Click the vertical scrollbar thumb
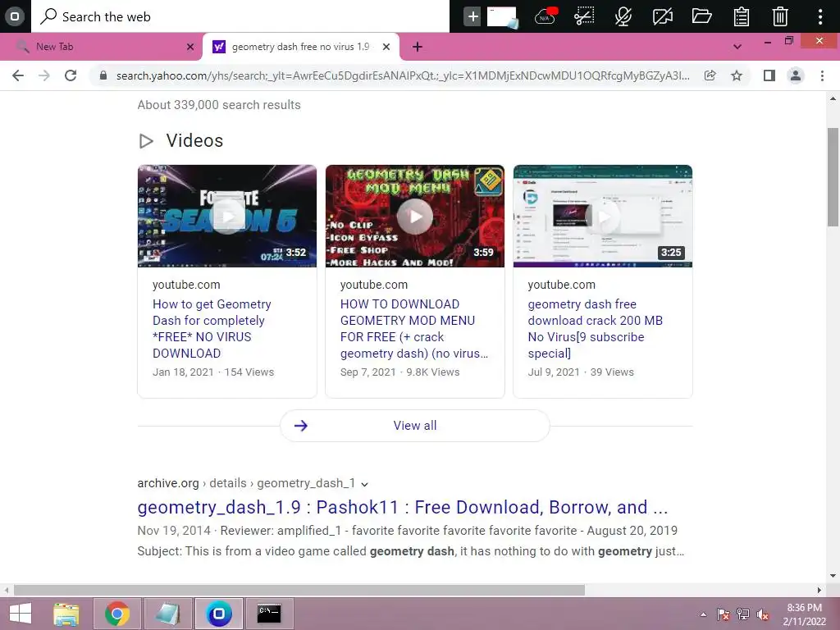 pos(833,177)
